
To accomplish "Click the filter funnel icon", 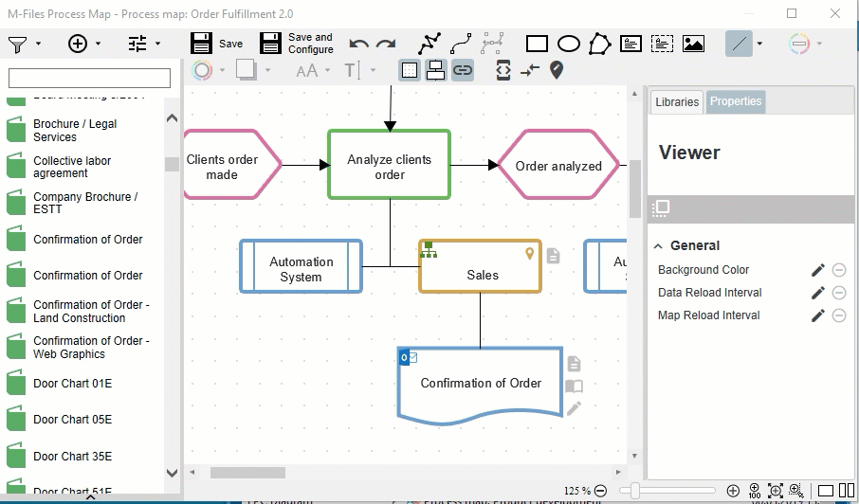I will coord(17,44).
